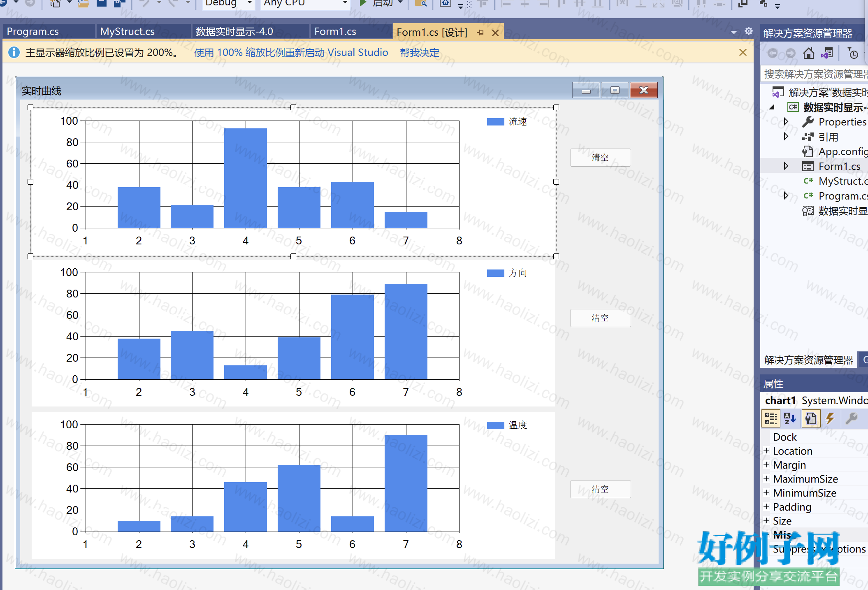Close the Form1.cs [设计] tab
This screenshot has height=590, width=868.
[495, 33]
